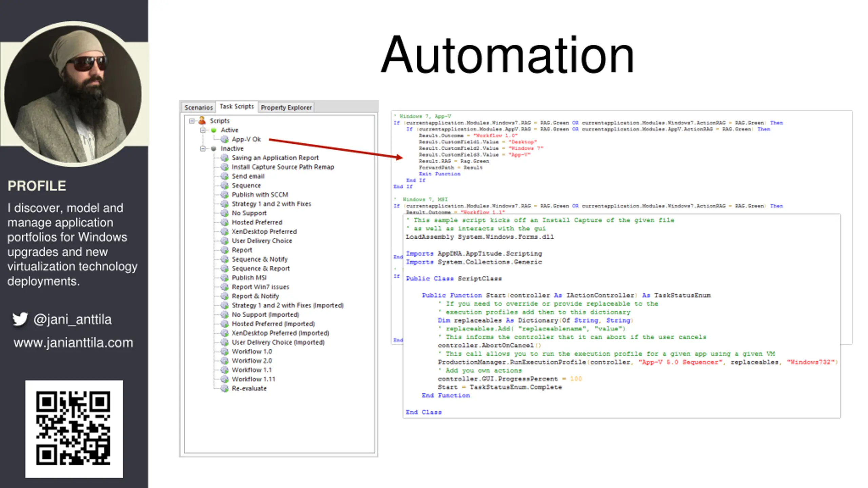
Task: Click the circular profile photo
Action: (x=73, y=94)
